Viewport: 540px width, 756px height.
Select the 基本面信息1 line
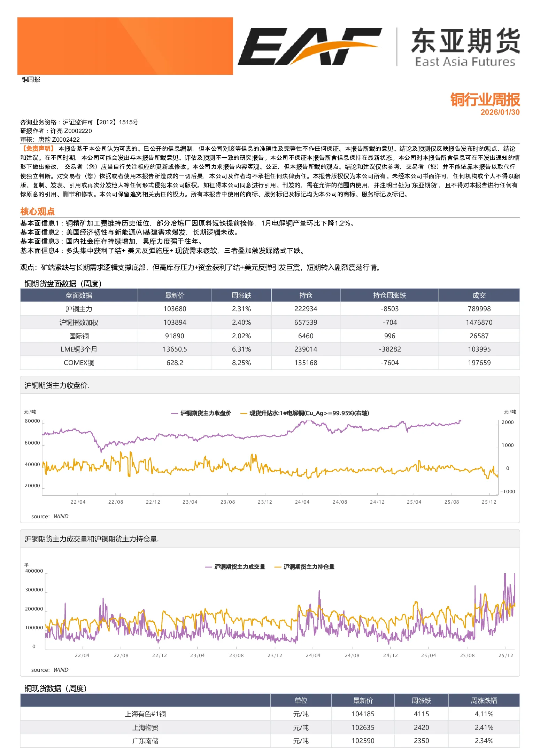187,223
